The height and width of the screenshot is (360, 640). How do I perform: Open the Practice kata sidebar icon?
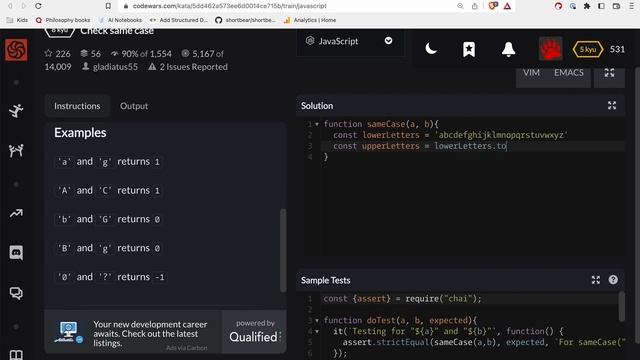(x=16, y=111)
